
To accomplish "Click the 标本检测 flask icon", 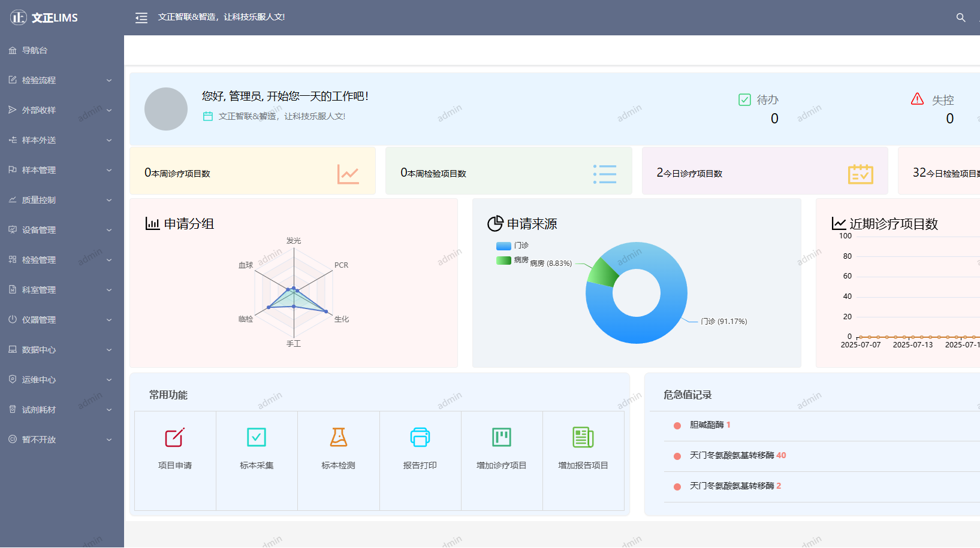I will (x=338, y=438).
